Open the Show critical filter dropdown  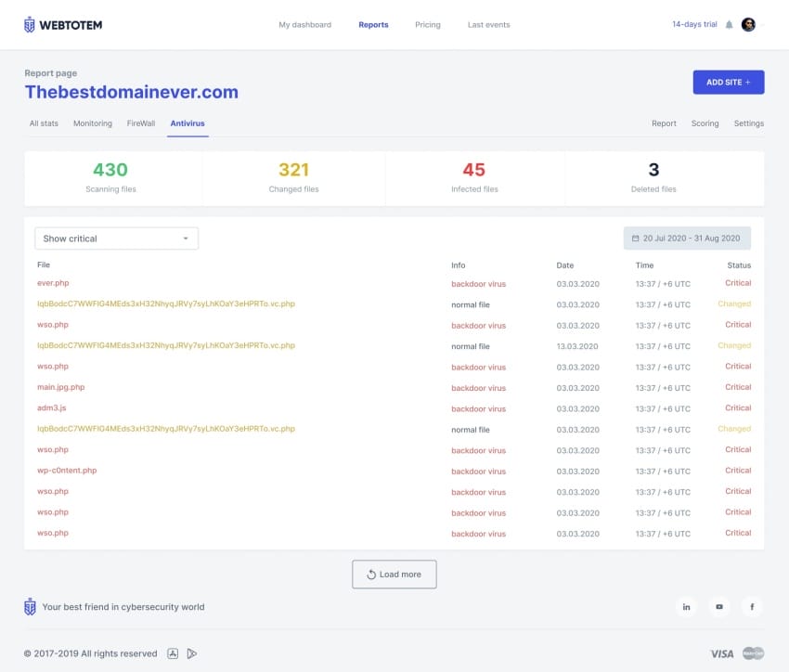pos(116,238)
